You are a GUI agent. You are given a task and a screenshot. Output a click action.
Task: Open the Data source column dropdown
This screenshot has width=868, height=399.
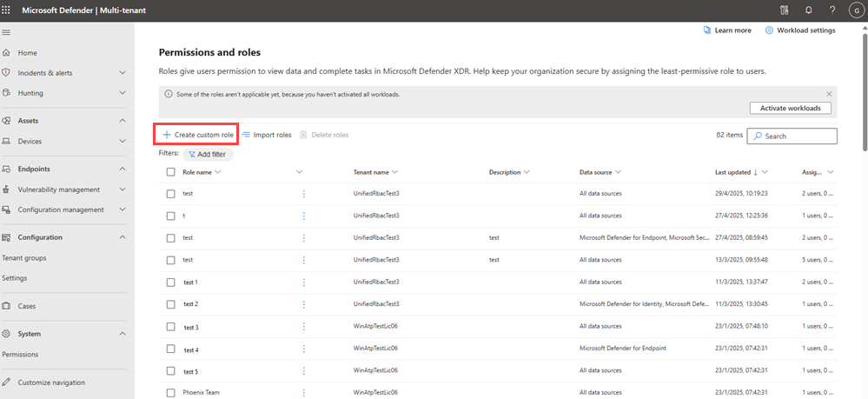point(618,172)
